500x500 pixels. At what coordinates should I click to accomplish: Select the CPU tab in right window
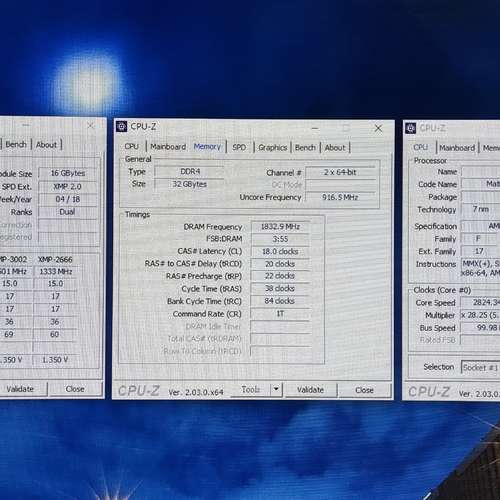[x=421, y=148]
